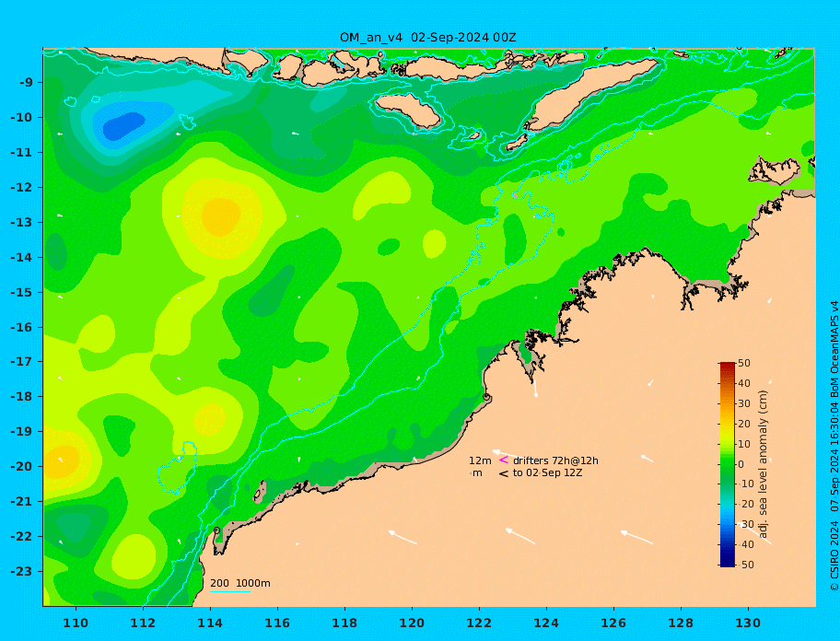Click latitude axis label '-21'
The width and height of the screenshot is (840, 641).
21,501
